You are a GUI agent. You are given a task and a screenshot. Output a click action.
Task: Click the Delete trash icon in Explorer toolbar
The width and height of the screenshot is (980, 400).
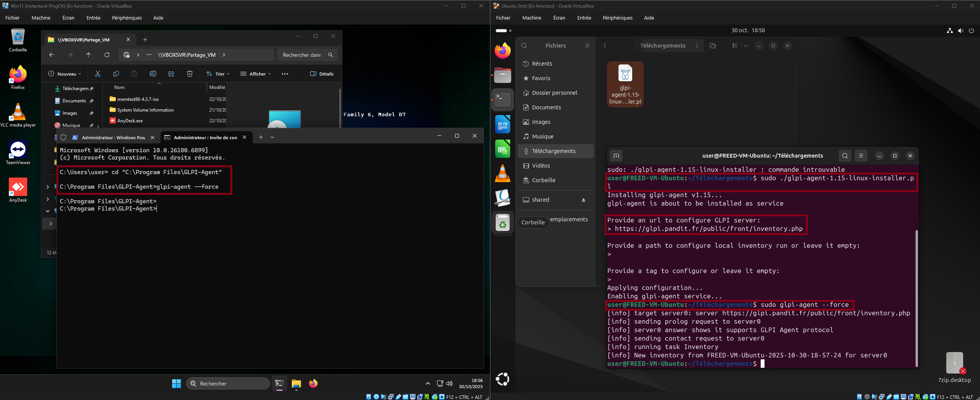tap(190, 74)
